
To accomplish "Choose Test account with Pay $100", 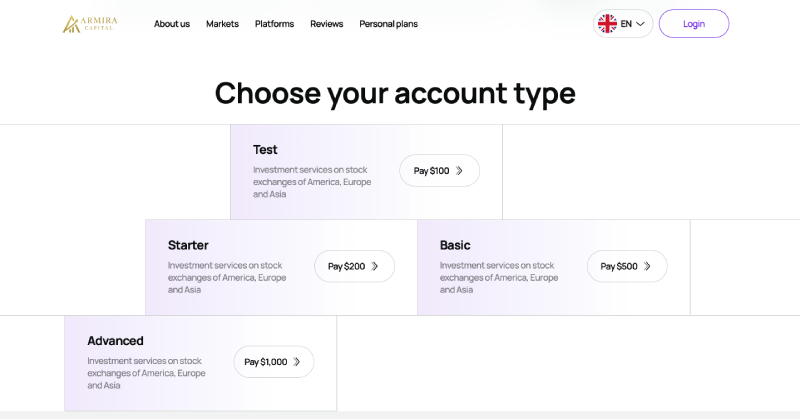I will (439, 170).
